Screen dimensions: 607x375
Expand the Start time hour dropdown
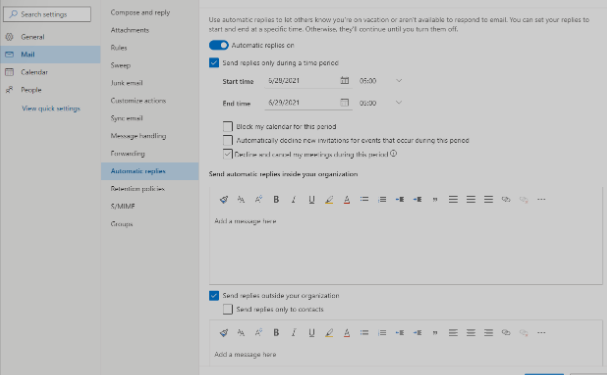click(x=399, y=80)
